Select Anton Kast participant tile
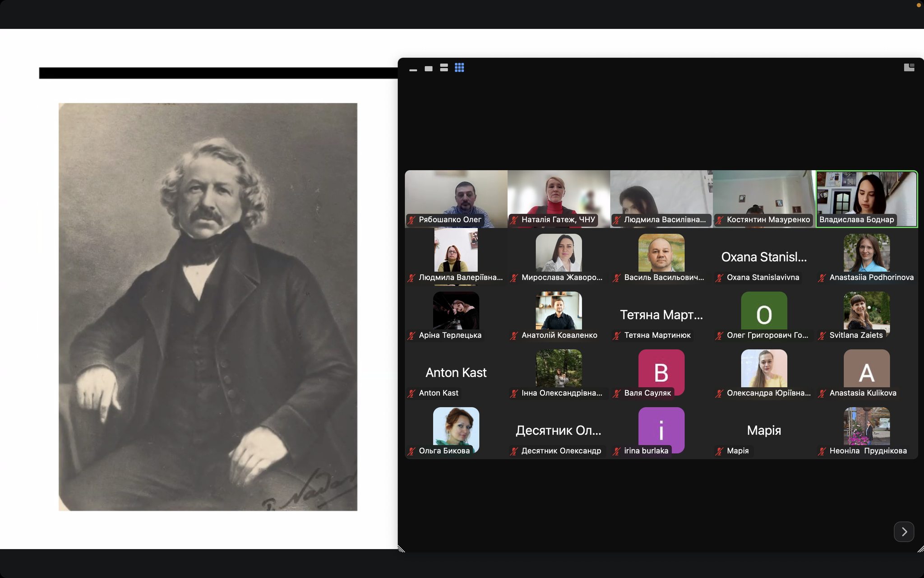 [x=456, y=372]
